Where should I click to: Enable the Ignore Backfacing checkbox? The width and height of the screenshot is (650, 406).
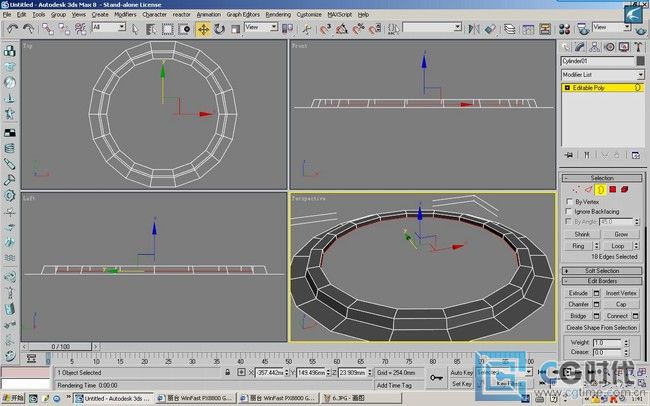569,212
